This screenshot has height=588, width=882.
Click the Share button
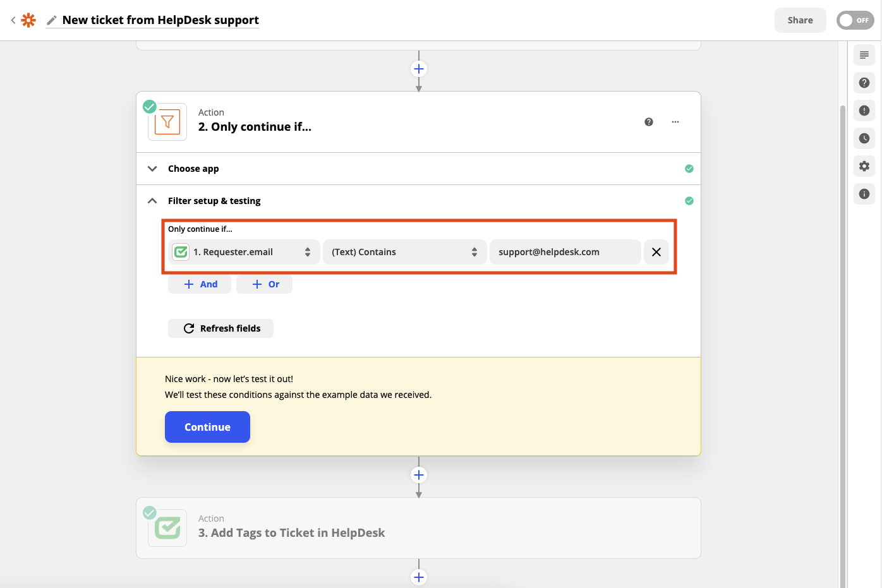799,20
